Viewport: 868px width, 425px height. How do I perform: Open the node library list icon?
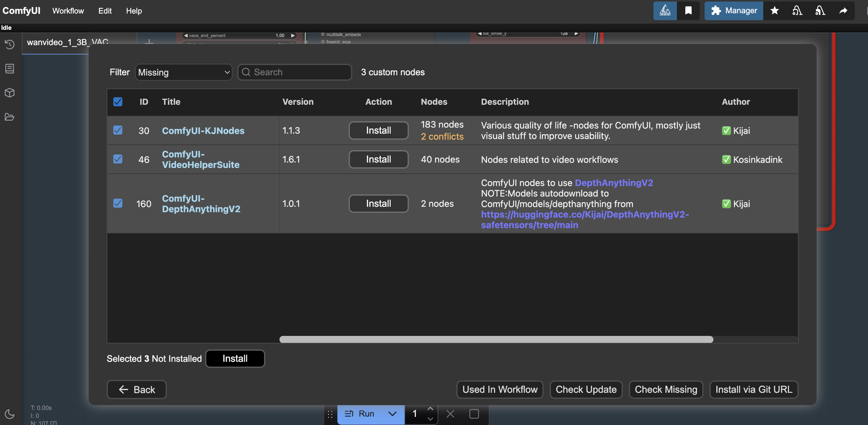(x=9, y=69)
